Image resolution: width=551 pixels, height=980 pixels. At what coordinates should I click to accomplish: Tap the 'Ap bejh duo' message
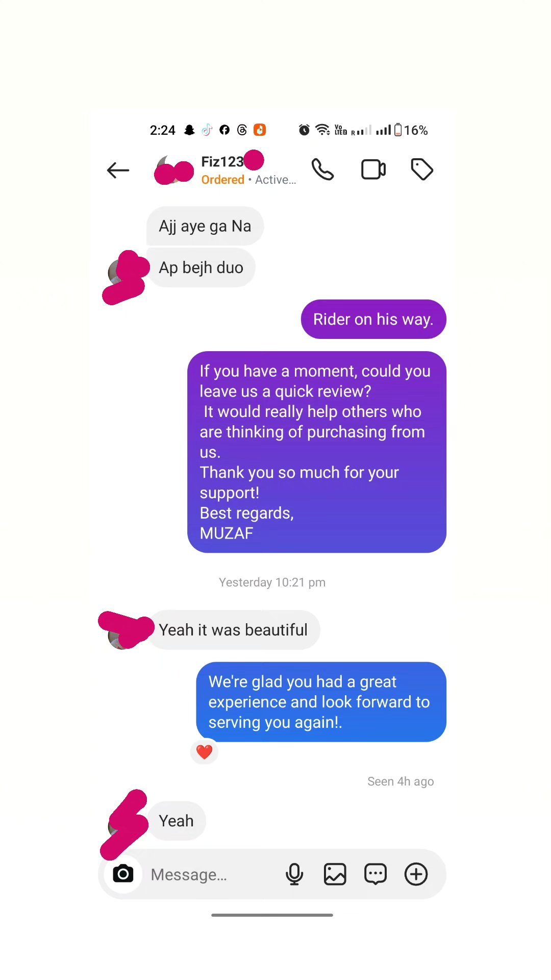[x=201, y=267]
